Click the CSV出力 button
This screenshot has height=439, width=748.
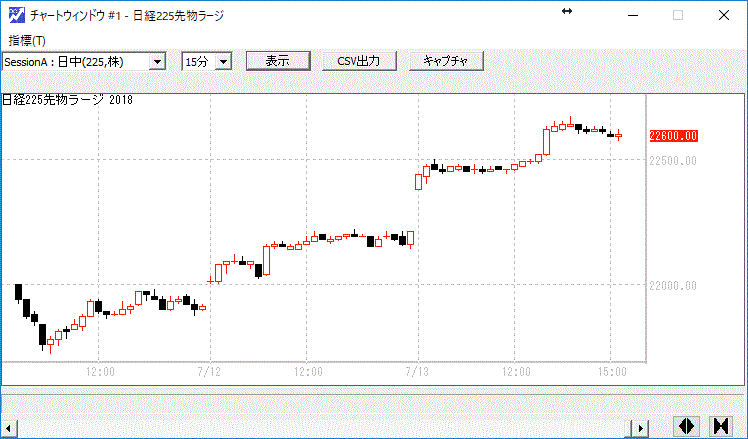(359, 61)
